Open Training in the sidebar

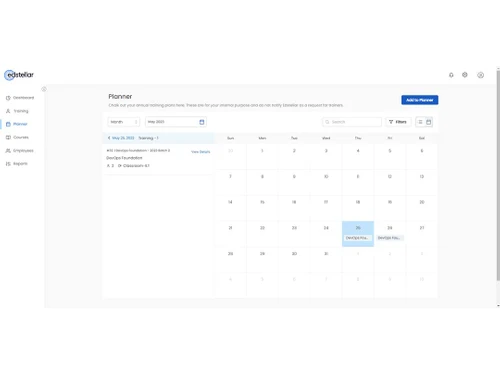[17, 111]
